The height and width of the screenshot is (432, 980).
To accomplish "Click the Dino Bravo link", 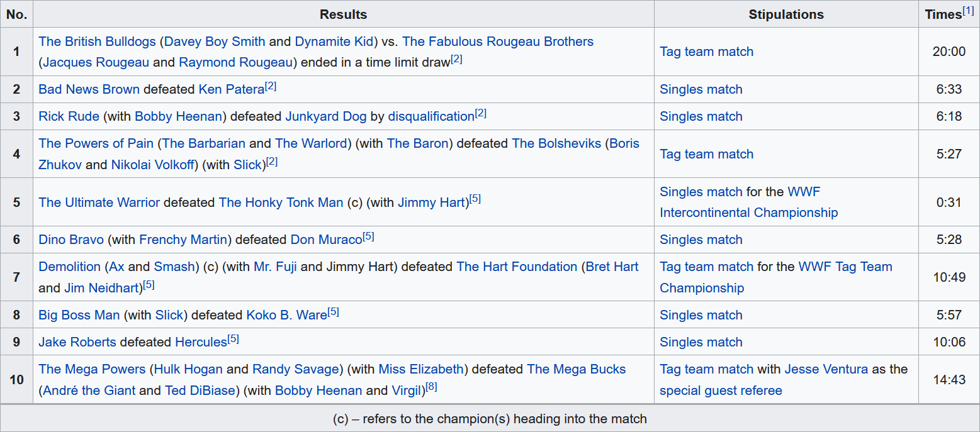I will click(71, 240).
